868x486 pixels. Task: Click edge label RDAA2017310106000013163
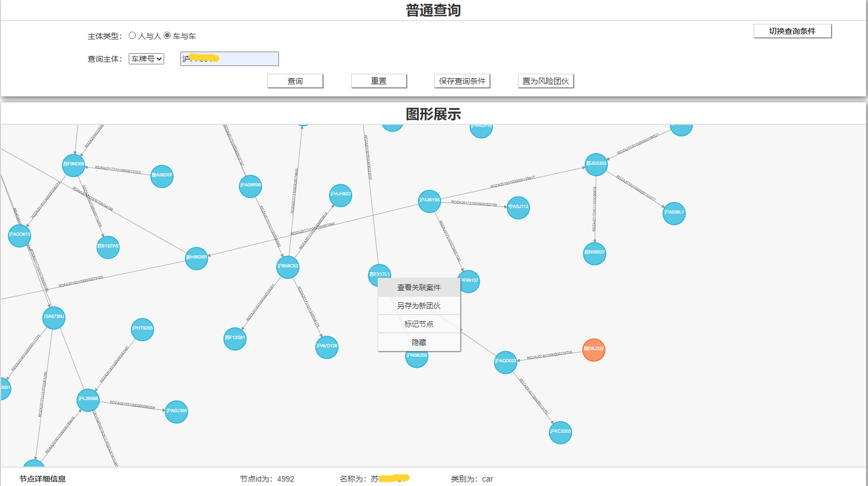118,170
